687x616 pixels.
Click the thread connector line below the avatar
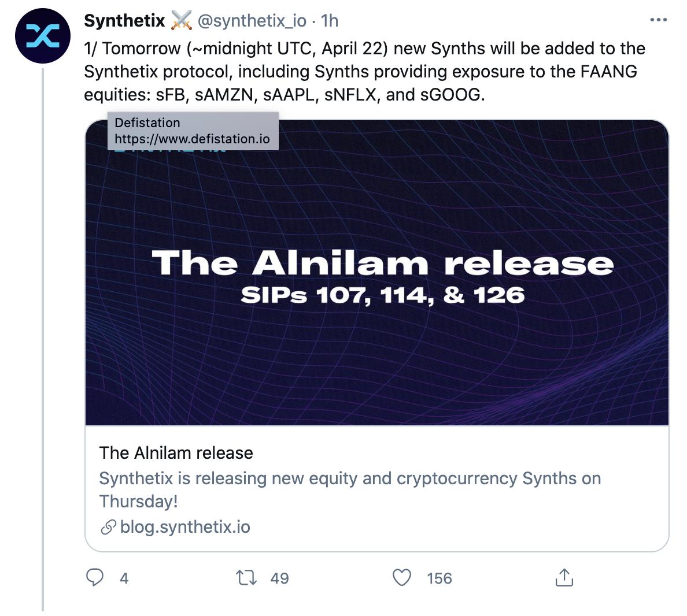[43, 347]
